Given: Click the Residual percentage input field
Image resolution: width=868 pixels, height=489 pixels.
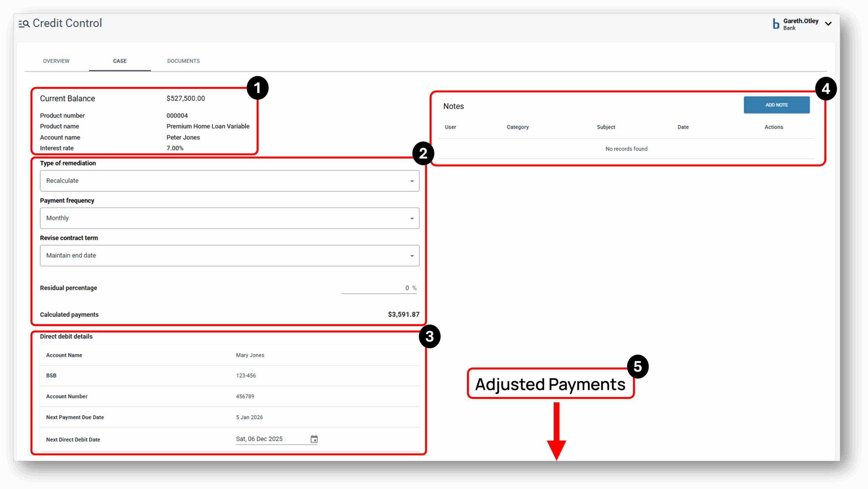Looking at the screenshot, I should pos(376,288).
